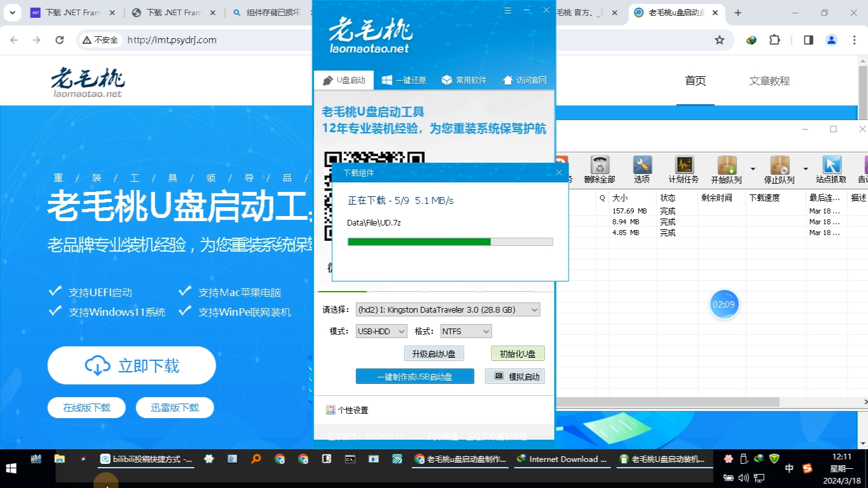This screenshot has width=868, height=488.
Task: Open the NTFS format dropdown
Action: (466, 331)
